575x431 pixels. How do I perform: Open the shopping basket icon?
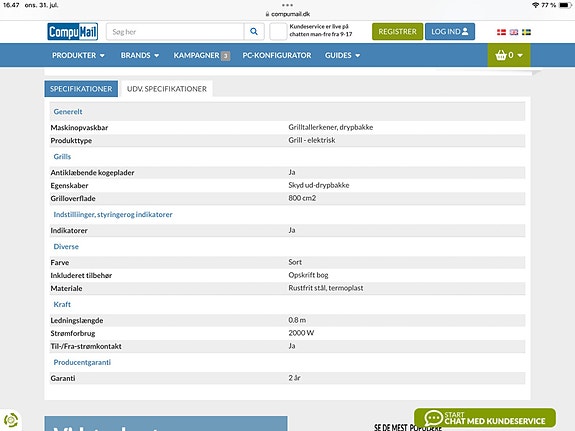pos(501,55)
